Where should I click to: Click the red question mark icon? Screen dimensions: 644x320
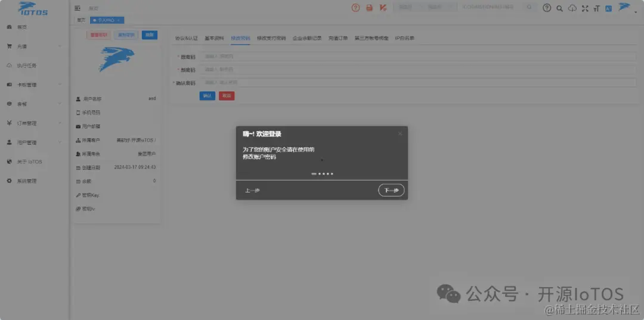pyautogui.click(x=355, y=7)
